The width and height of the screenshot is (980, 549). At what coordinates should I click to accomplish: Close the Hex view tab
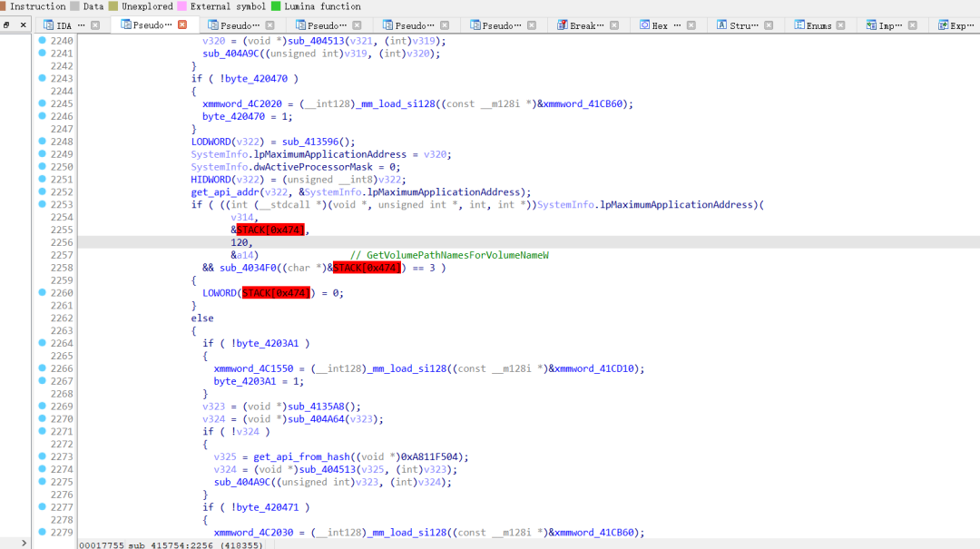[691, 25]
